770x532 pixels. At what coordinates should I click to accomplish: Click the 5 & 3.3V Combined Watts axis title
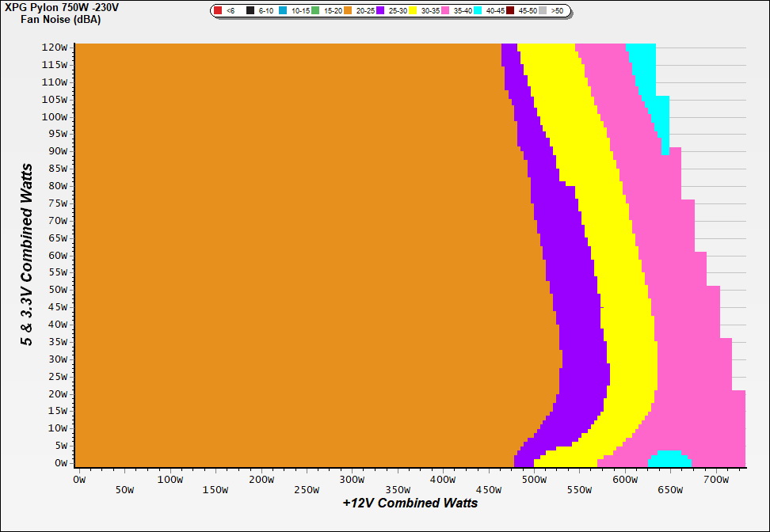click(28, 255)
